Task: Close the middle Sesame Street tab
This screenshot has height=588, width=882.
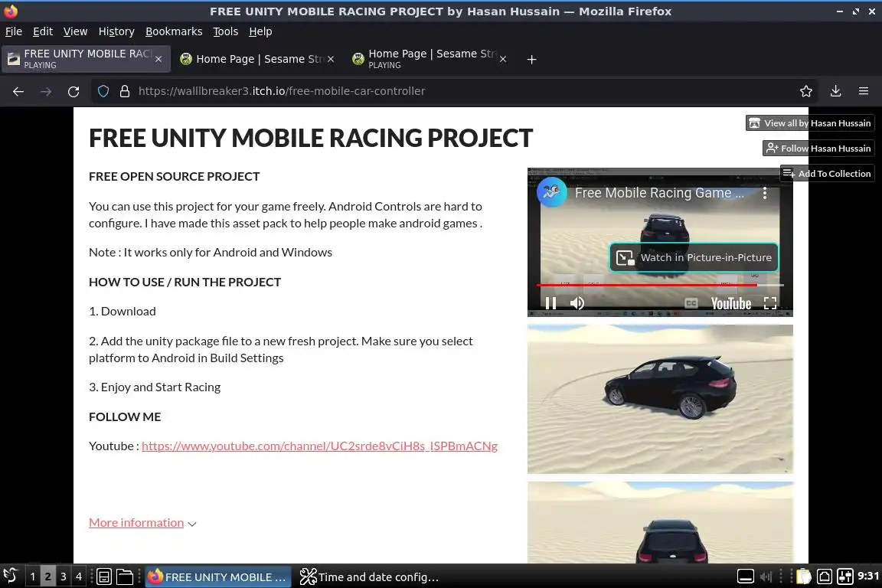Action: [x=331, y=59]
